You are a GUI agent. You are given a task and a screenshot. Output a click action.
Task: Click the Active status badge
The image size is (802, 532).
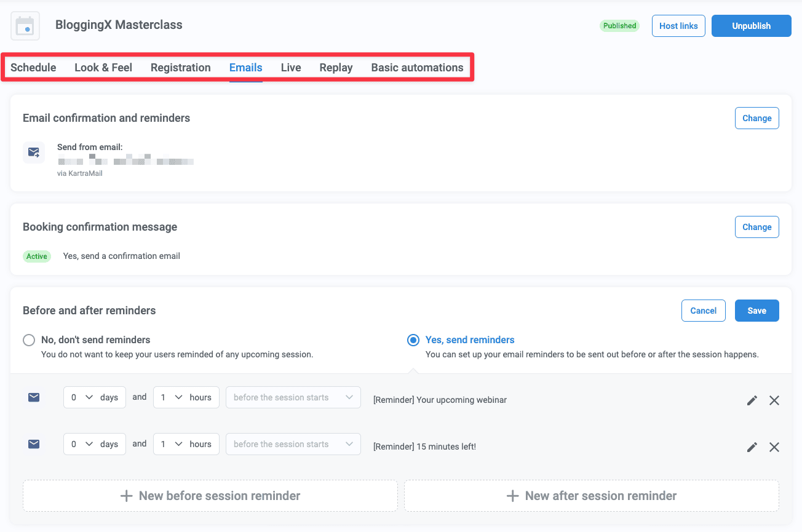(x=37, y=256)
